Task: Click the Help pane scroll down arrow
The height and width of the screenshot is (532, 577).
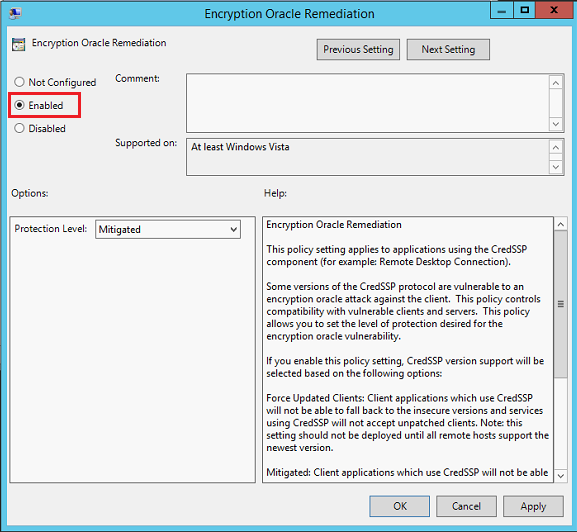Action: pos(560,476)
